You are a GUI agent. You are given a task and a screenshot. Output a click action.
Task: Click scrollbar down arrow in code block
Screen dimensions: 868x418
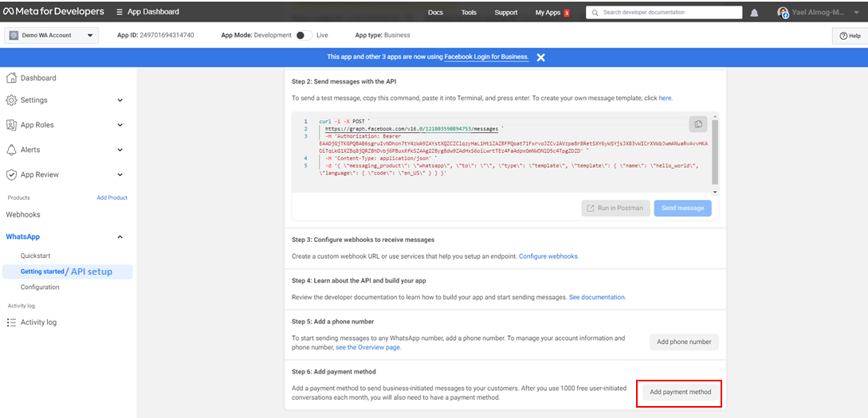[715, 192]
